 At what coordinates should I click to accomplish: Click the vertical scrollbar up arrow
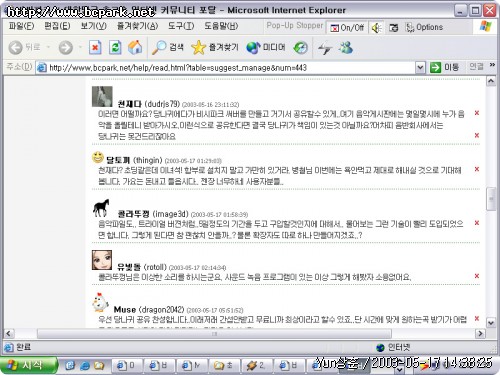[491, 81]
